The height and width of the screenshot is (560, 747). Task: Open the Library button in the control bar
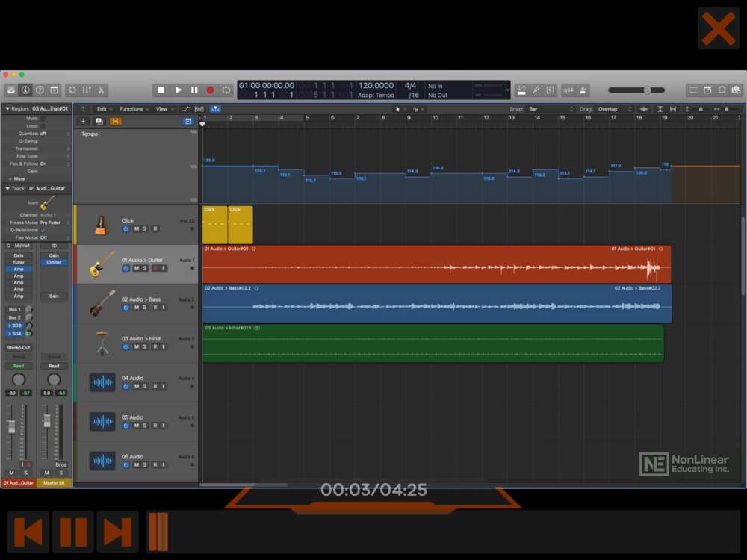point(12,90)
